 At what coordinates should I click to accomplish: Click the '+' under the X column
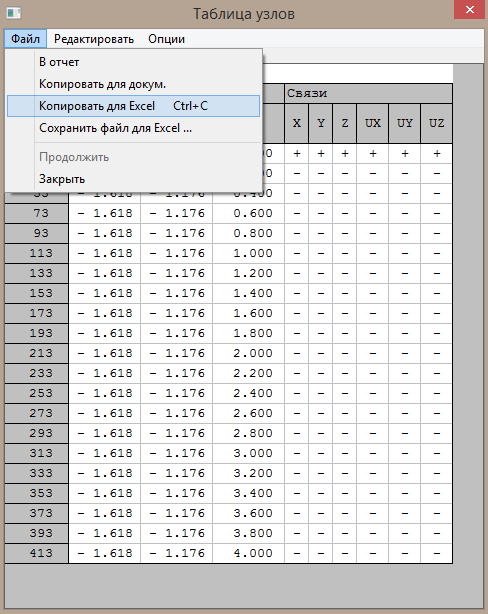[296, 154]
